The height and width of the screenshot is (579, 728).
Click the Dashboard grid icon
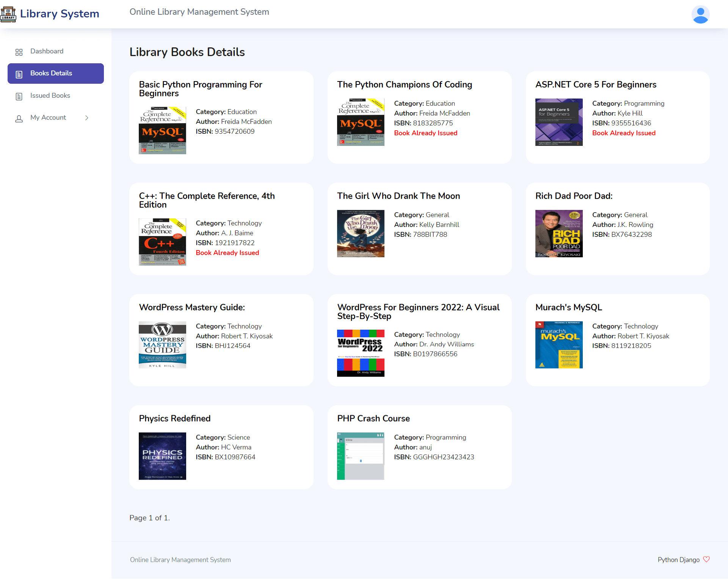[19, 52]
